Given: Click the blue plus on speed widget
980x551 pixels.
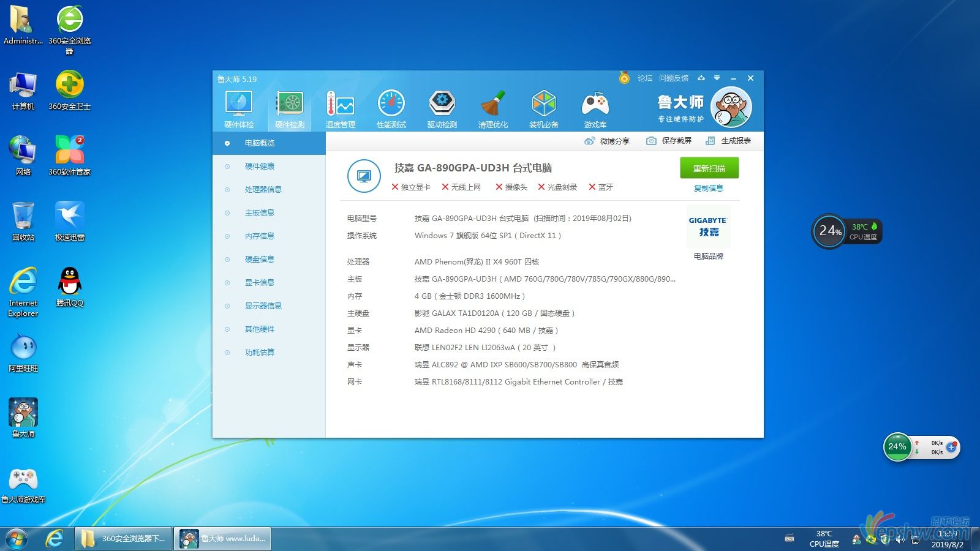Looking at the screenshot, I should point(951,448).
